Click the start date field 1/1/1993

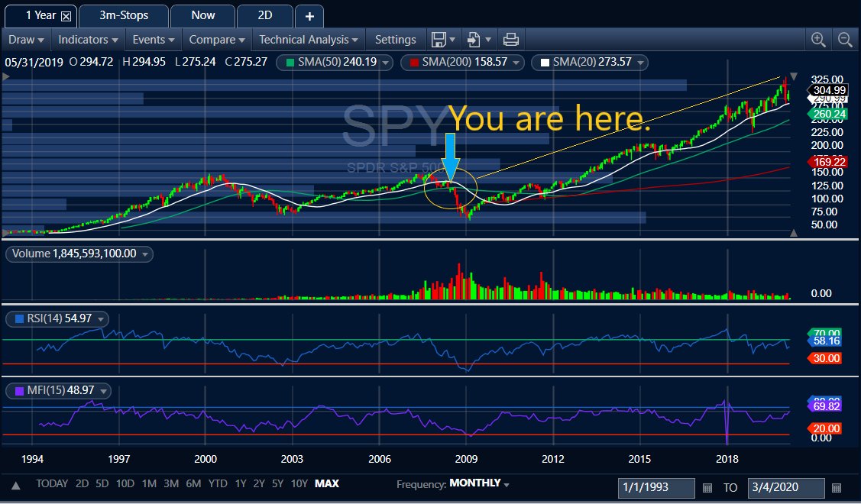656,487
